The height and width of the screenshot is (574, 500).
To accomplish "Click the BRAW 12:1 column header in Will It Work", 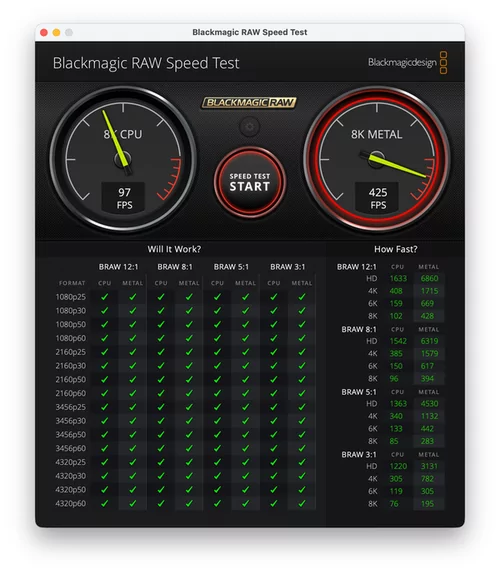I will [119, 267].
